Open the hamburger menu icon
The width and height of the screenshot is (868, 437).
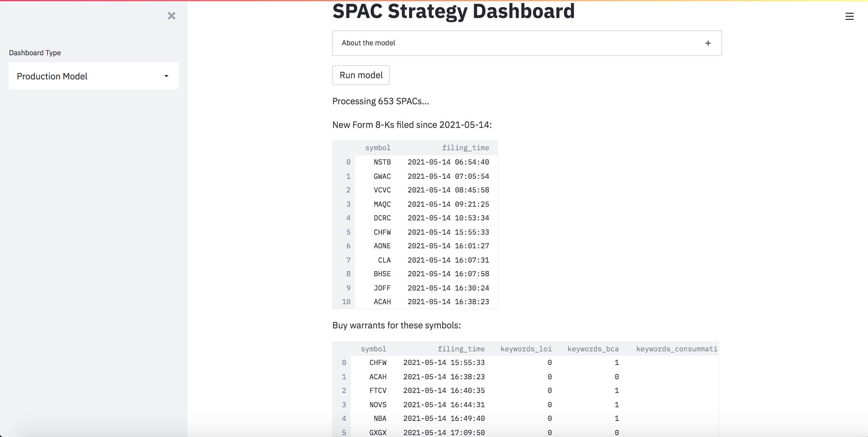[849, 16]
